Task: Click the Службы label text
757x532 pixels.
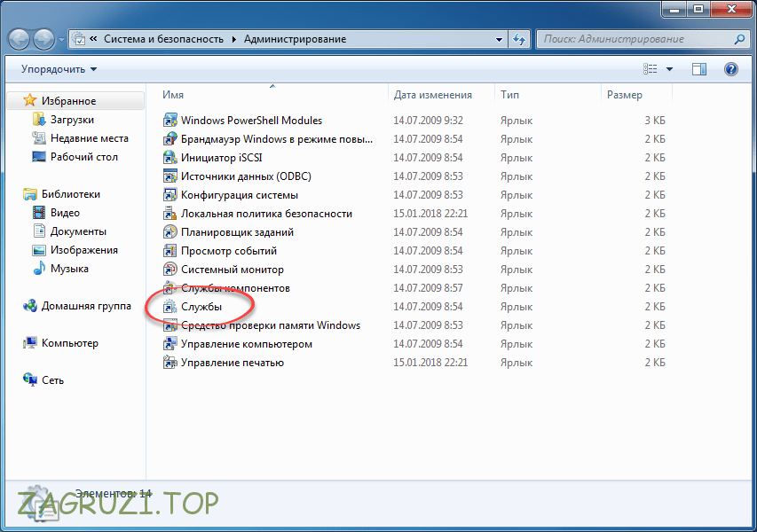Action: (x=201, y=307)
